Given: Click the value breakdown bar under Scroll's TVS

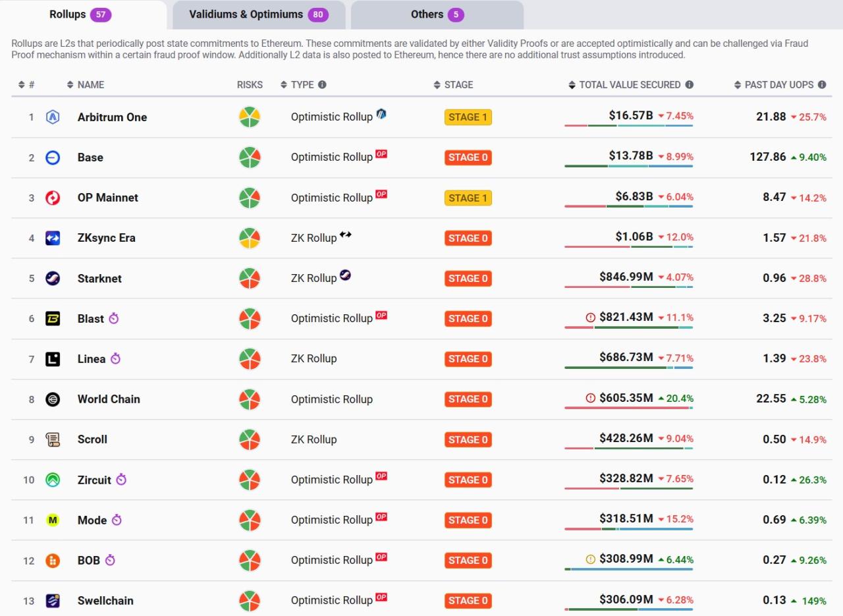Looking at the screenshot, I should 628,449.
